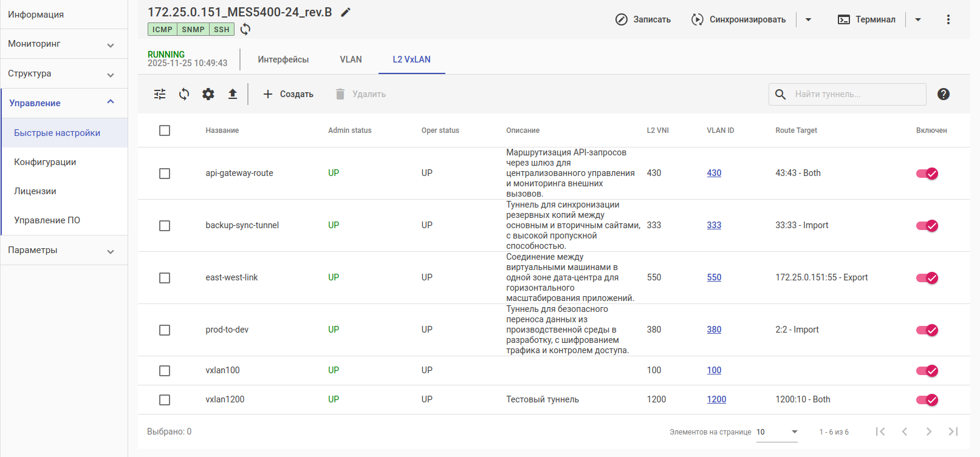Open the Интерфейсы tab

(283, 59)
